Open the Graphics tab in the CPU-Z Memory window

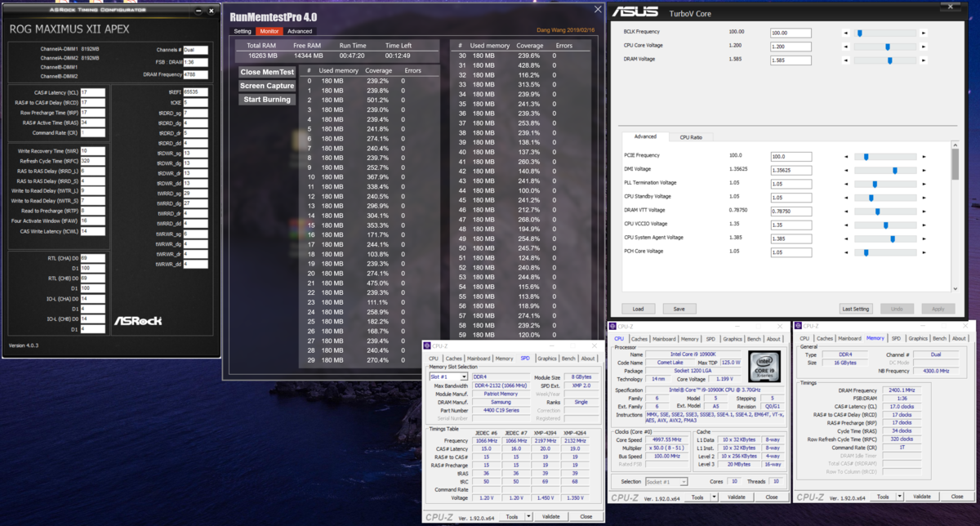918,338
